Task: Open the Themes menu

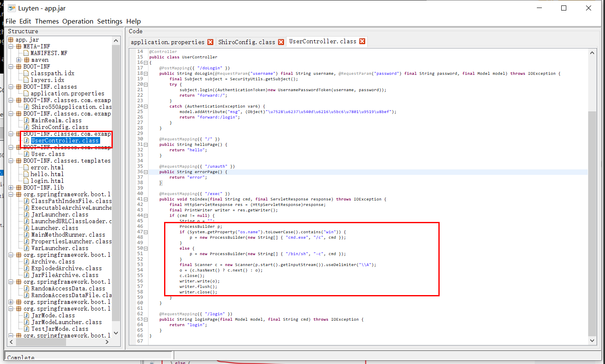Action: point(47,21)
